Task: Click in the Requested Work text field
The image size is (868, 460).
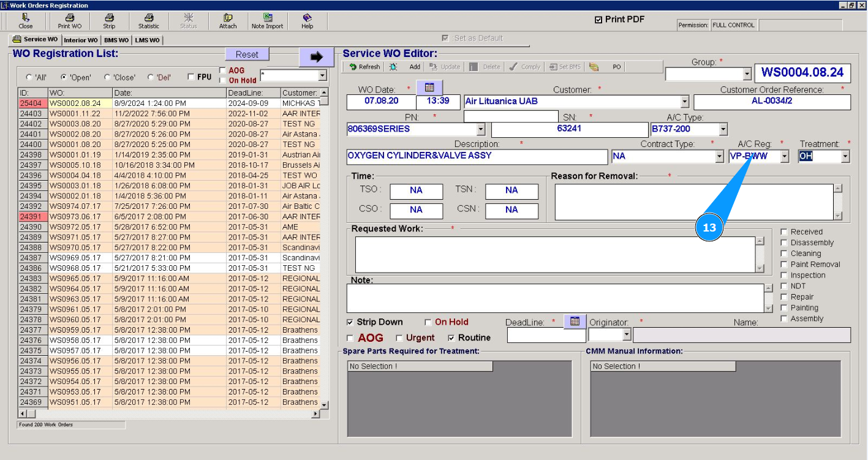Action: [x=554, y=254]
